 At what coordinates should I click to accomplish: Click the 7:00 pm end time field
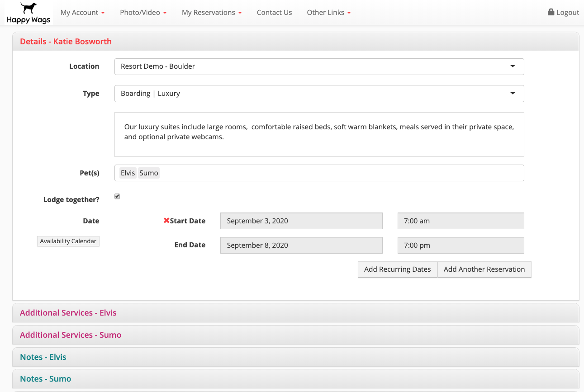click(461, 245)
